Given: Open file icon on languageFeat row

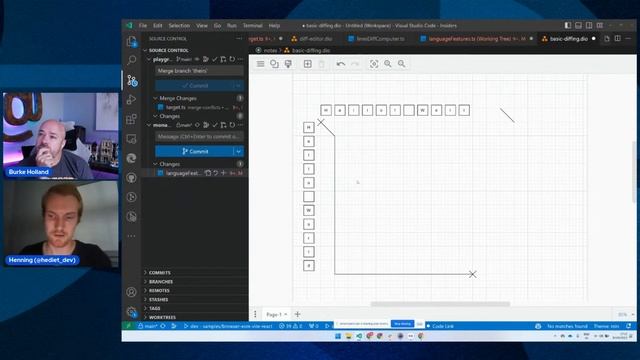Looking at the screenshot, I should [208, 173].
